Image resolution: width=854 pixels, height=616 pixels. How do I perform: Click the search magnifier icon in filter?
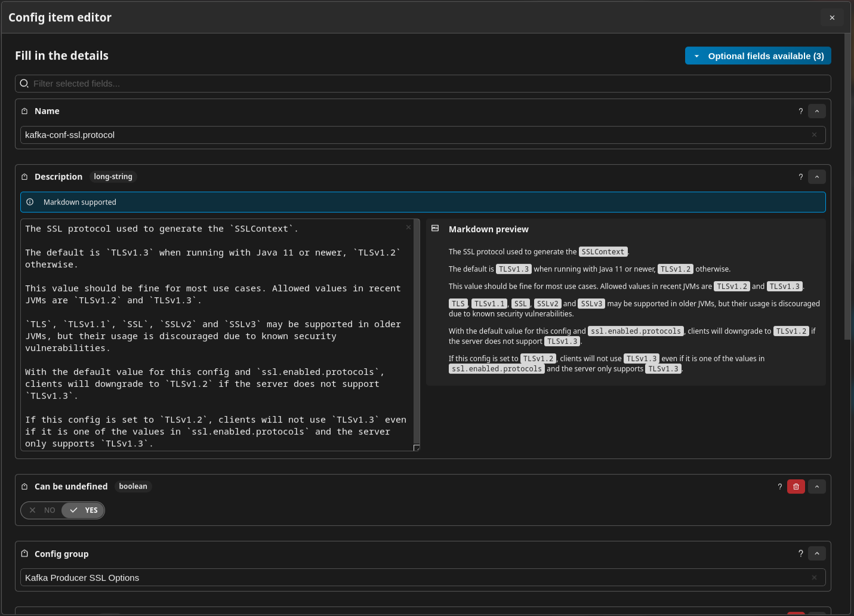click(x=24, y=84)
